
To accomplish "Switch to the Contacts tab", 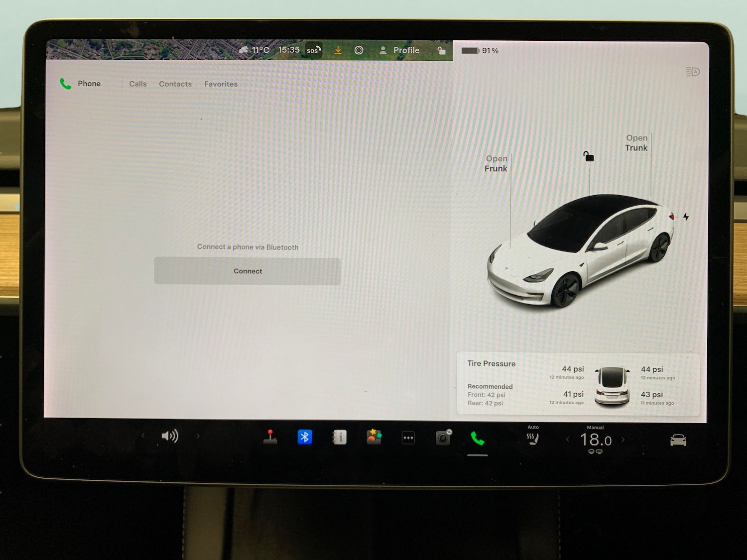I will coord(175,84).
